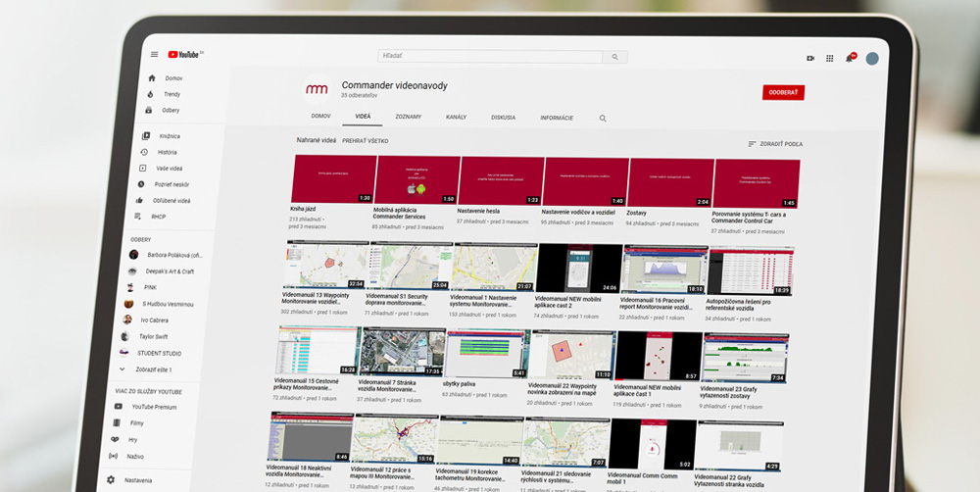Open Videomanual S1 Security doprava thumbnail
The image size is (980, 492).
410,267
